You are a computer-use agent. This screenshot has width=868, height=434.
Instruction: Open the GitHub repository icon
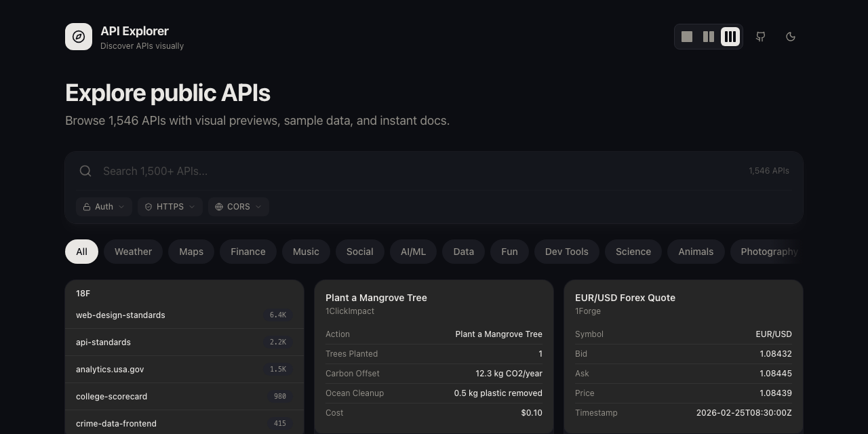760,37
